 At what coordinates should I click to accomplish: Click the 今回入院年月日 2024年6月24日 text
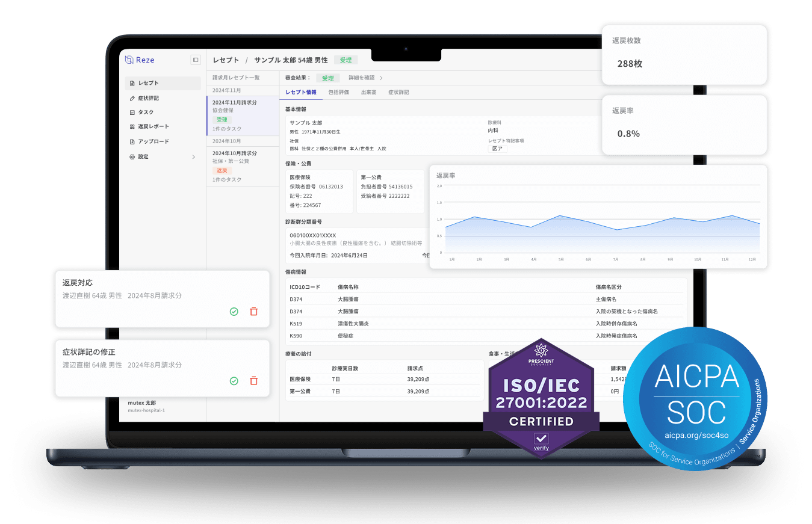point(329,256)
